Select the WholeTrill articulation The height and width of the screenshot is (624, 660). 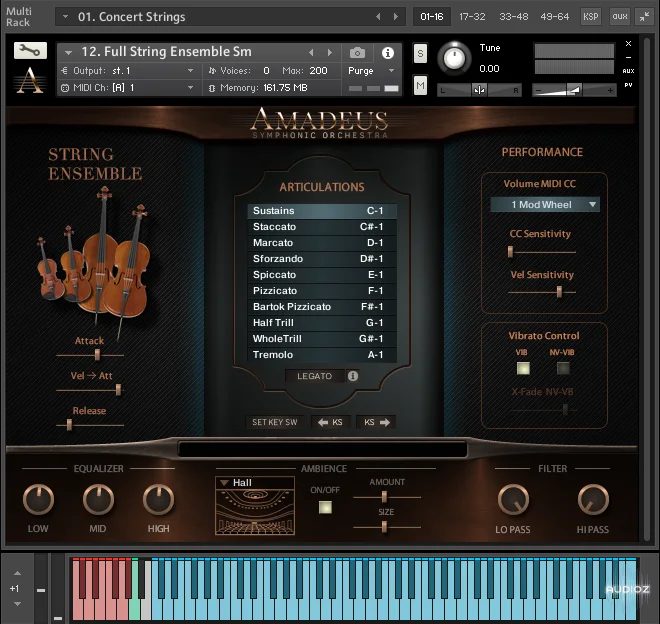(322, 339)
